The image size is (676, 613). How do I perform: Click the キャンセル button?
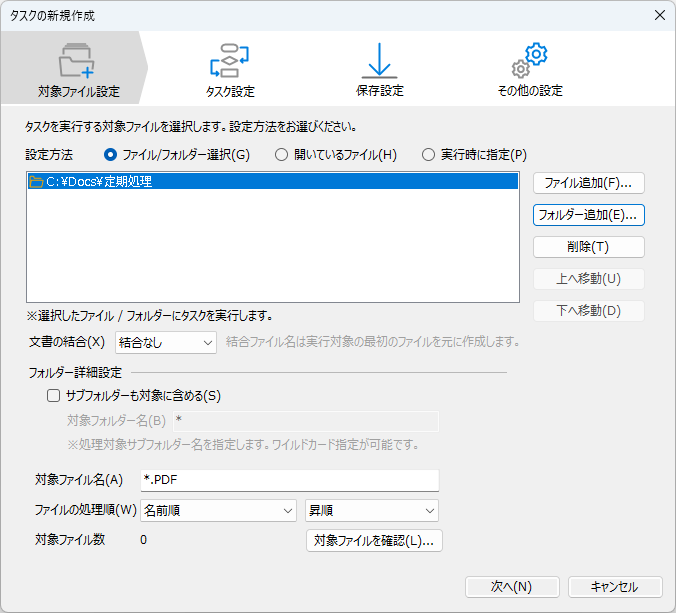(615, 587)
